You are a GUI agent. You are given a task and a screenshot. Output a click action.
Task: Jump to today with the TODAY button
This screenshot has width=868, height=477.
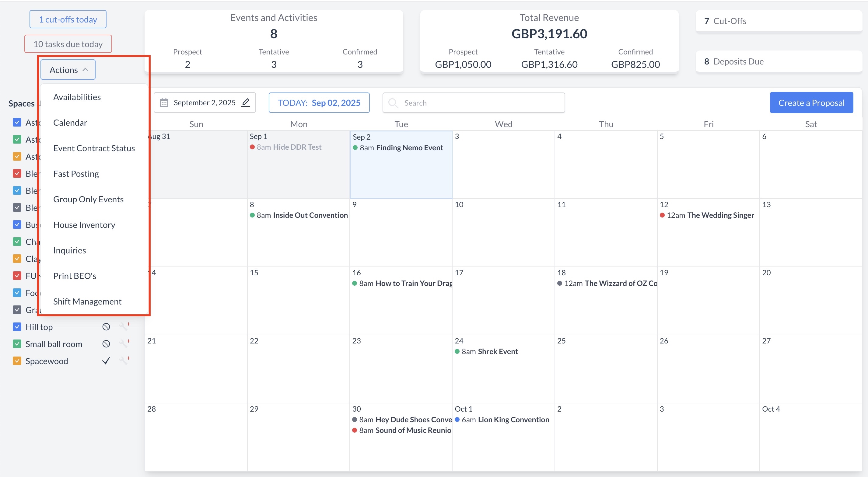(x=319, y=103)
